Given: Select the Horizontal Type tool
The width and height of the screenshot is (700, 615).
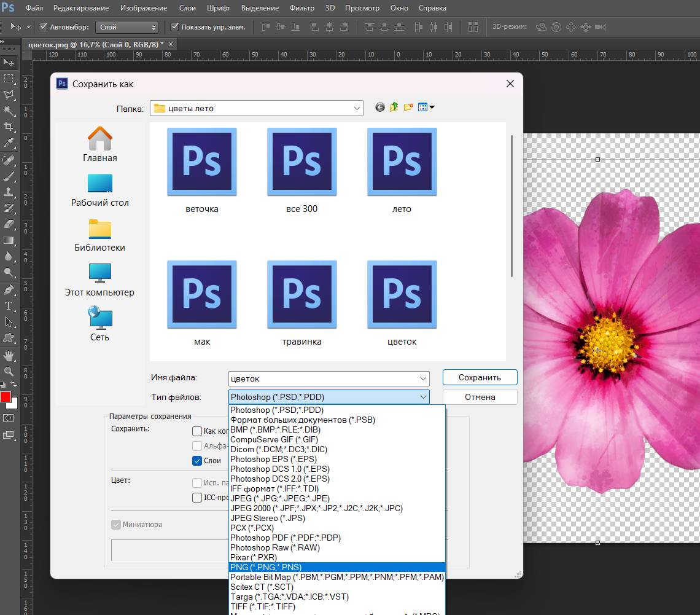Looking at the screenshot, I should click(9, 305).
